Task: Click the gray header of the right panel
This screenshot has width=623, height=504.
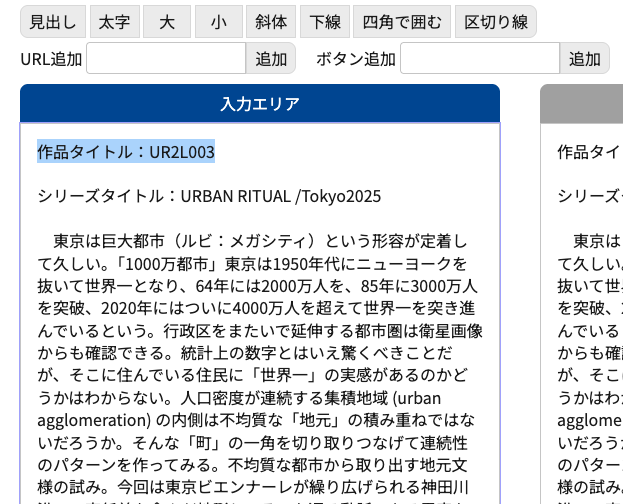Action: point(582,104)
